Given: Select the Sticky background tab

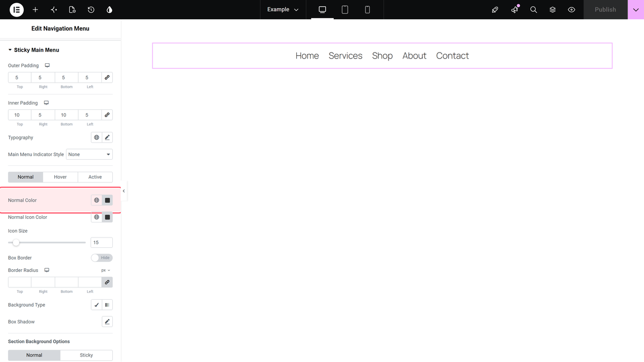Looking at the screenshot, I should pos(86,355).
